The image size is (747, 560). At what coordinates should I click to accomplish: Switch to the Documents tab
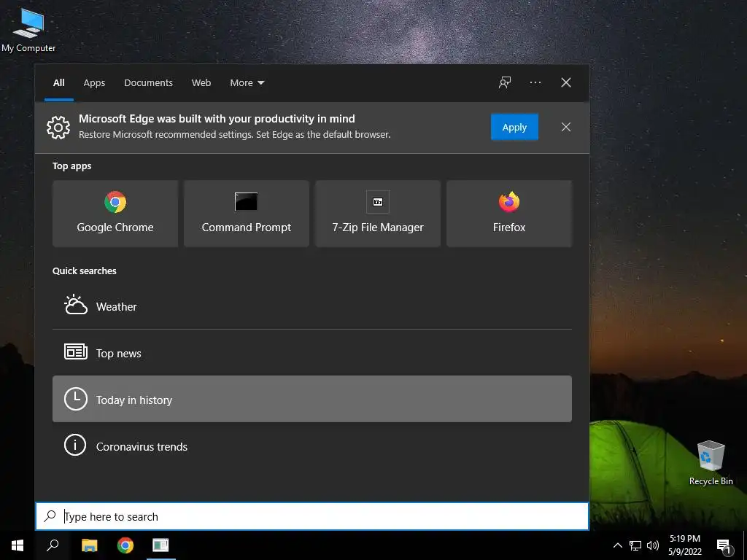[x=148, y=82]
